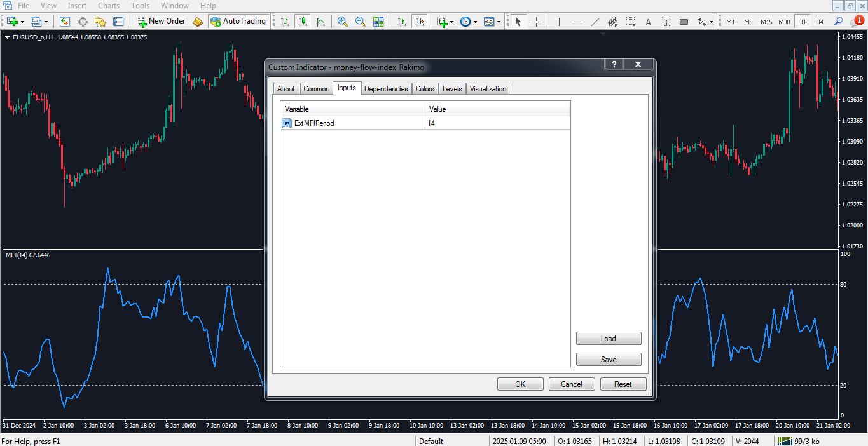Viewport: 868px width, 446px height.
Task: Zoom in on the chart
Action: [x=343, y=22]
